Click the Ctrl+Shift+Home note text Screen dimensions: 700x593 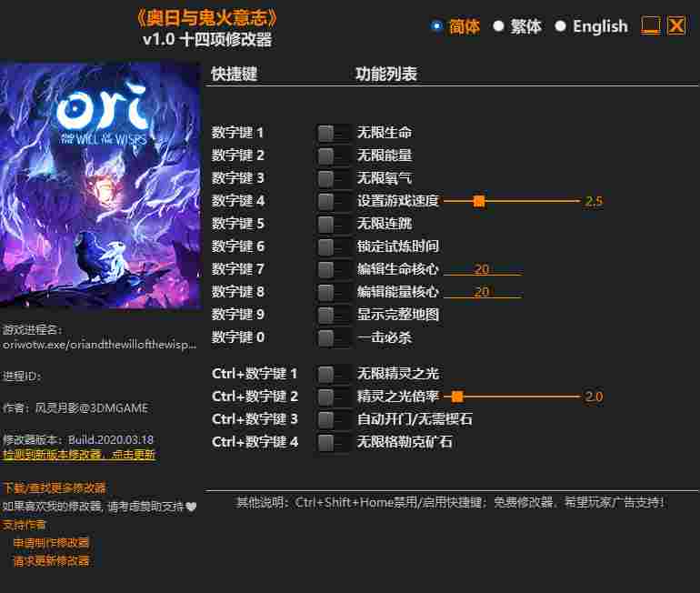coord(451,503)
